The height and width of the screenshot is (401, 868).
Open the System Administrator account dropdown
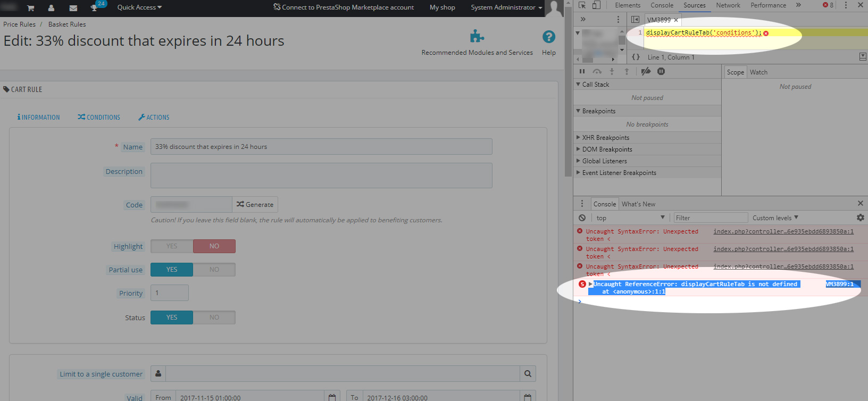click(506, 7)
